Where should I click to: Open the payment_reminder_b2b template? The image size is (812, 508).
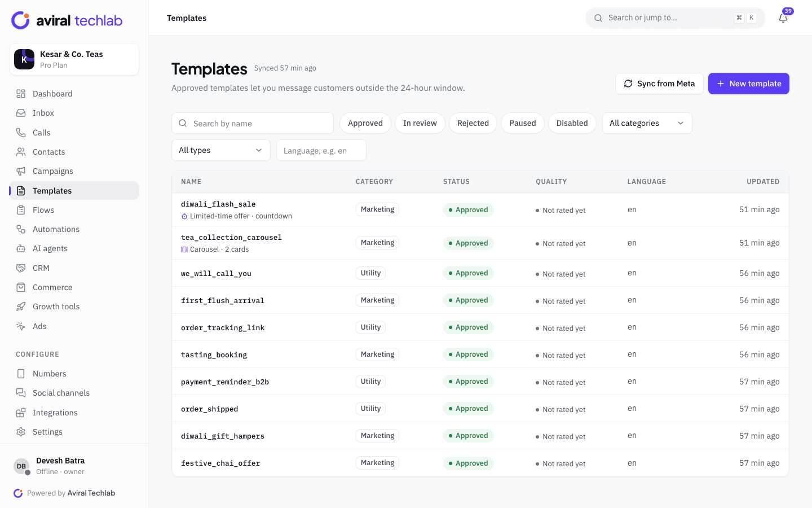(x=480, y=382)
